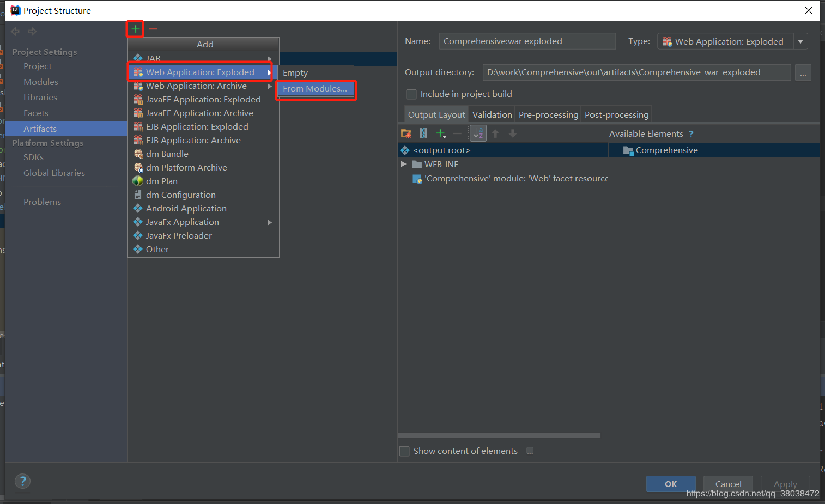Click the Output directory path field

(636, 72)
